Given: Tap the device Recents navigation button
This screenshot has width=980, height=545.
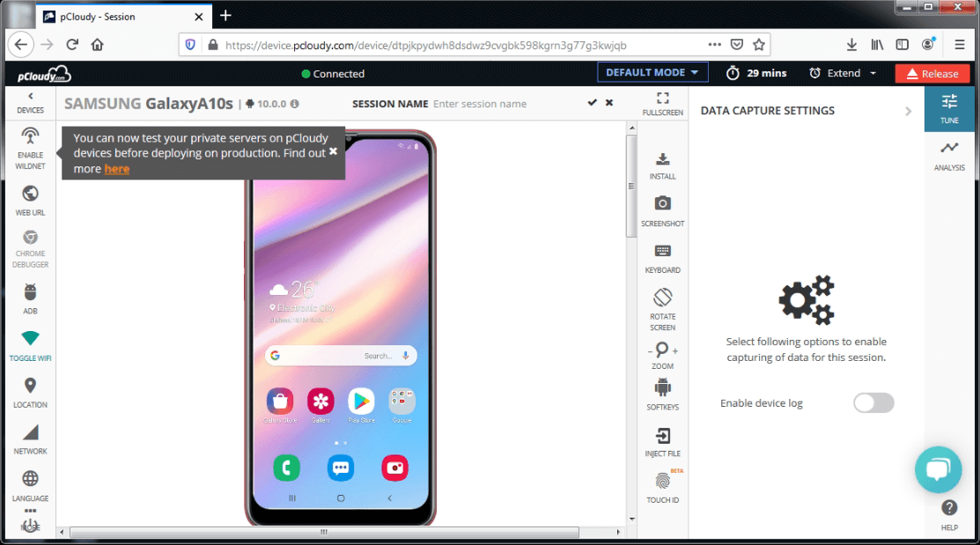Looking at the screenshot, I should click(x=291, y=498).
